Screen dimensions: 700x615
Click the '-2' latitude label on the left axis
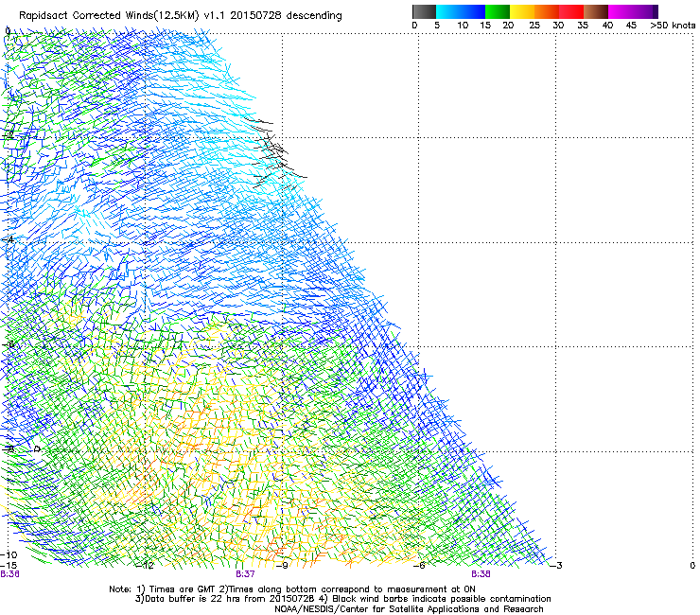[x=8, y=134]
